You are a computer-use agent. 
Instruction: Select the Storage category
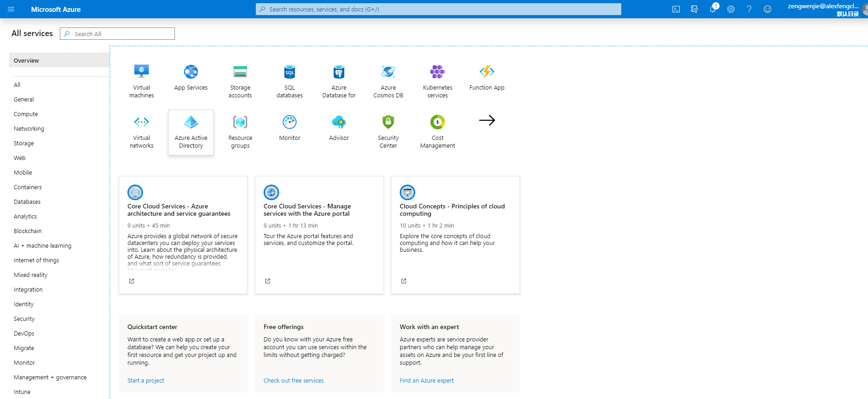coord(24,143)
